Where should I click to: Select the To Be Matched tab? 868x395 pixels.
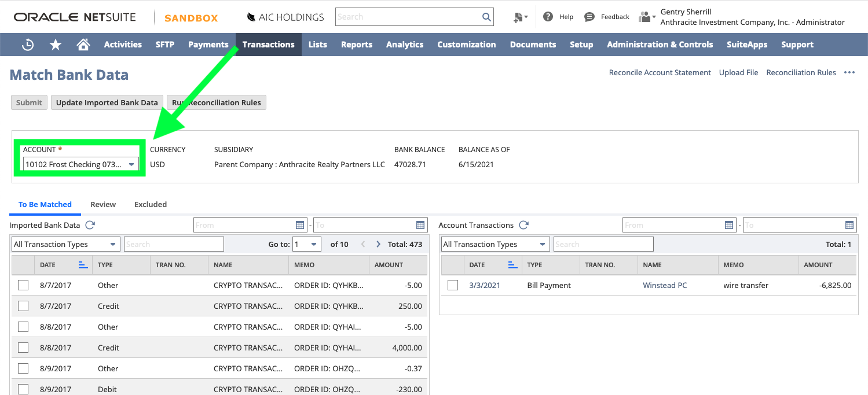[x=45, y=204]
